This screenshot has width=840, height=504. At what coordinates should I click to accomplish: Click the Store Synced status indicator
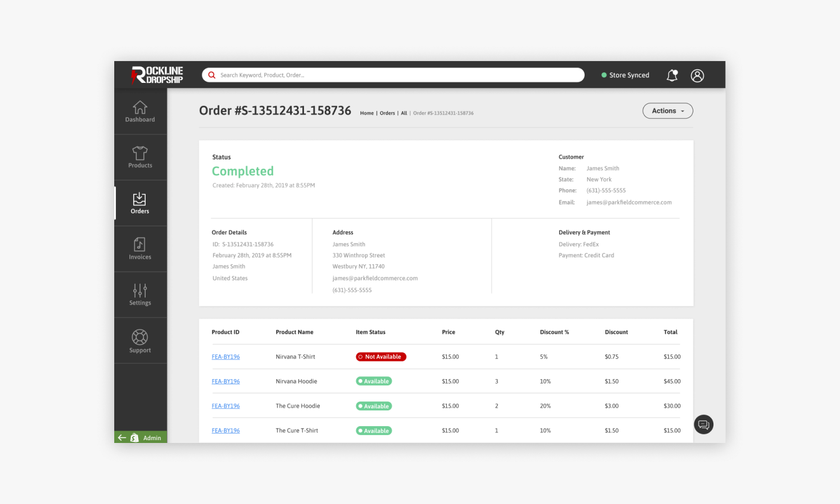(x=626, y=75)
